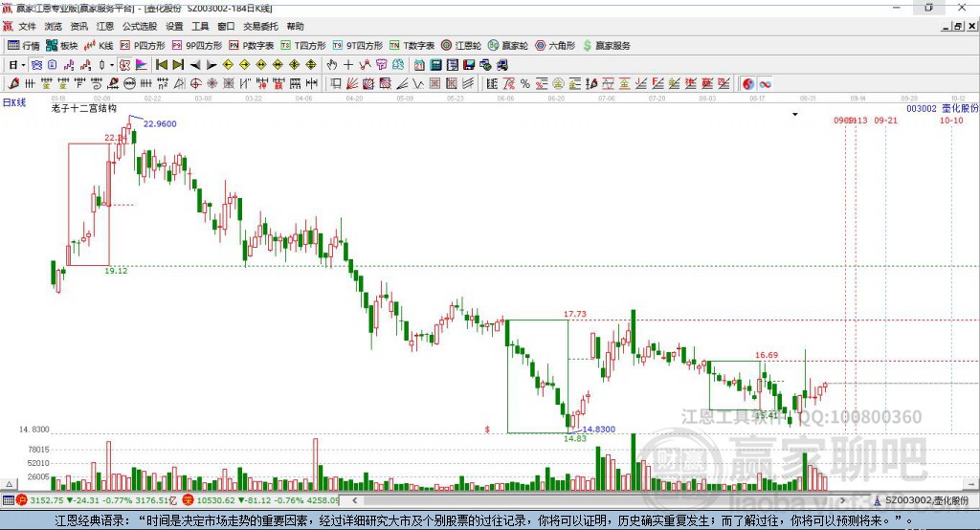Open the 六角形 hexagon tool

point(555,46)
